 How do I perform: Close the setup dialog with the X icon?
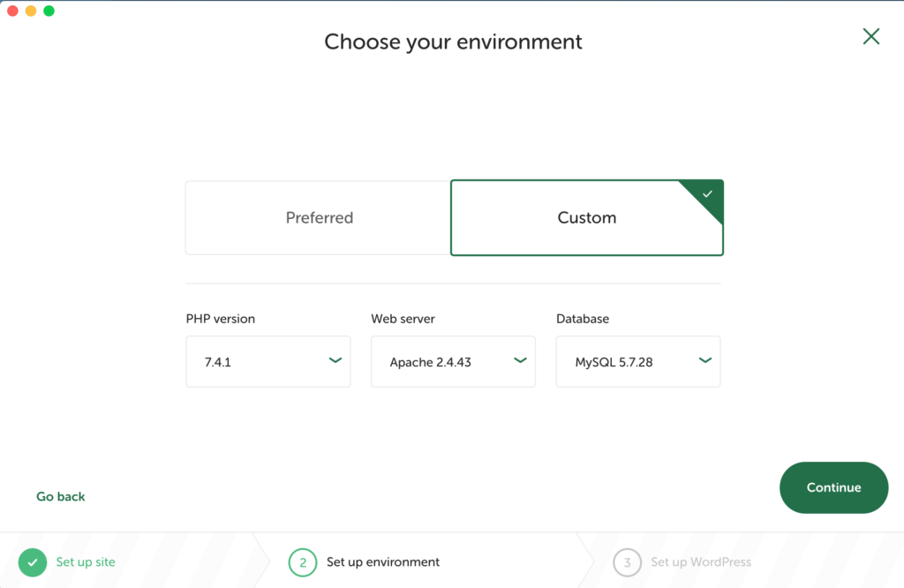pyautogui.click(x=871, y=36)
